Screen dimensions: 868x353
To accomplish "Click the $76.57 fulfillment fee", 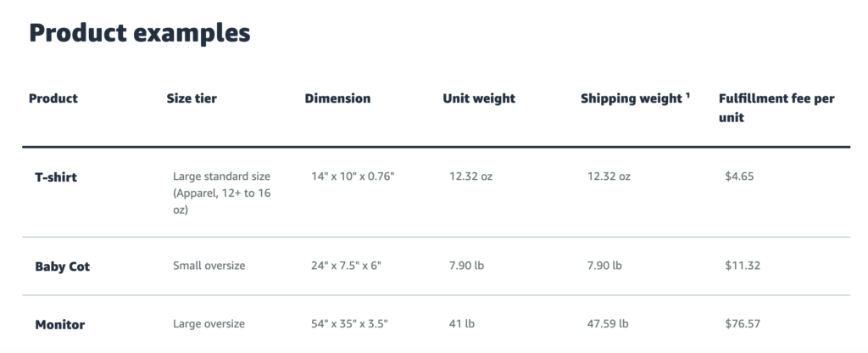I will [743, 323].
